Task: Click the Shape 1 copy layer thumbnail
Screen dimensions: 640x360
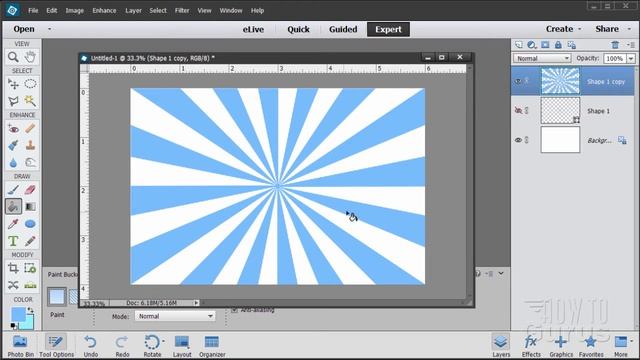Action: (560, 81)
